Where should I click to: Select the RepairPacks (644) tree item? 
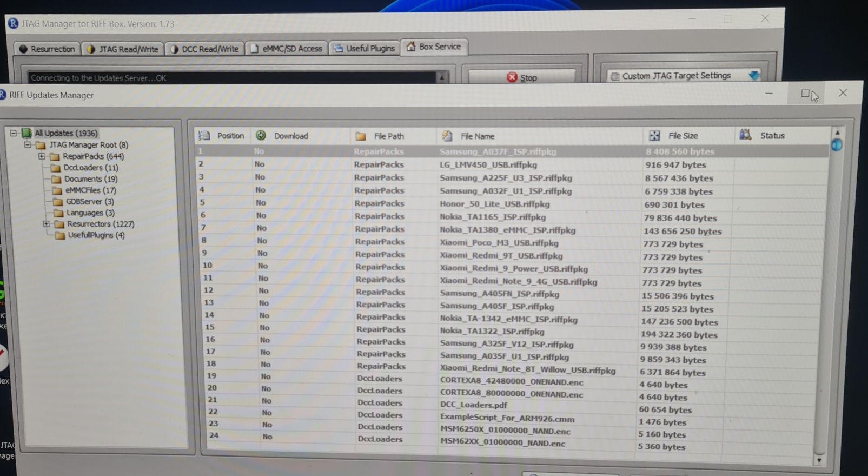[x=93, y=156]
